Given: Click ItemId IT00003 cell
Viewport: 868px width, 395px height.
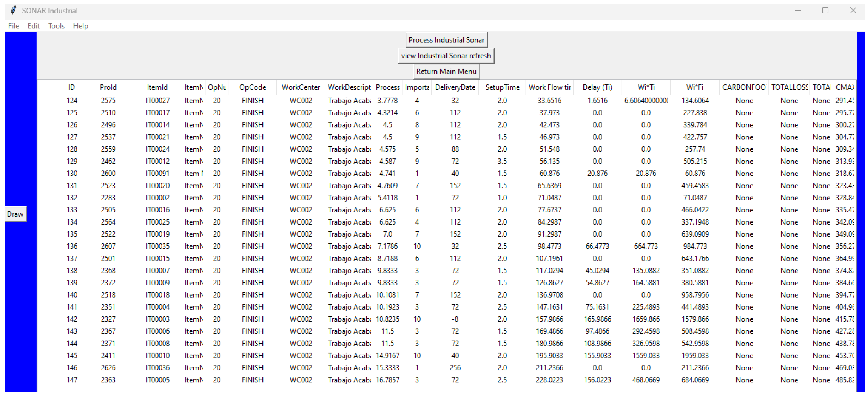Looking at the screenshot, I should 157,319.
